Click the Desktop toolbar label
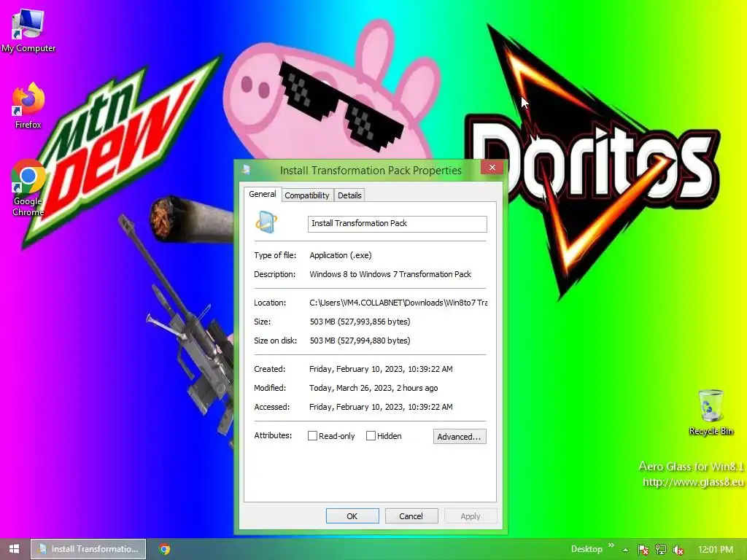The image size is (747, 560). tap(587, 549)
